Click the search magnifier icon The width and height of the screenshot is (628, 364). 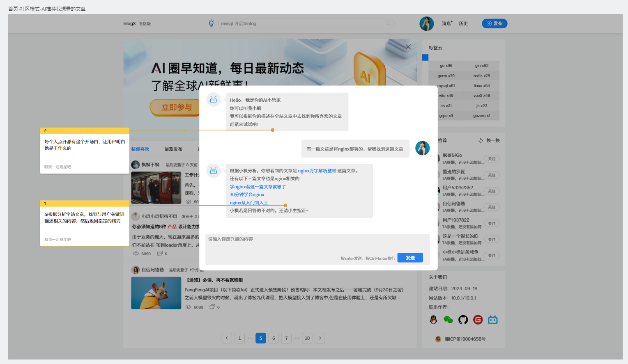tap(388, 23)
